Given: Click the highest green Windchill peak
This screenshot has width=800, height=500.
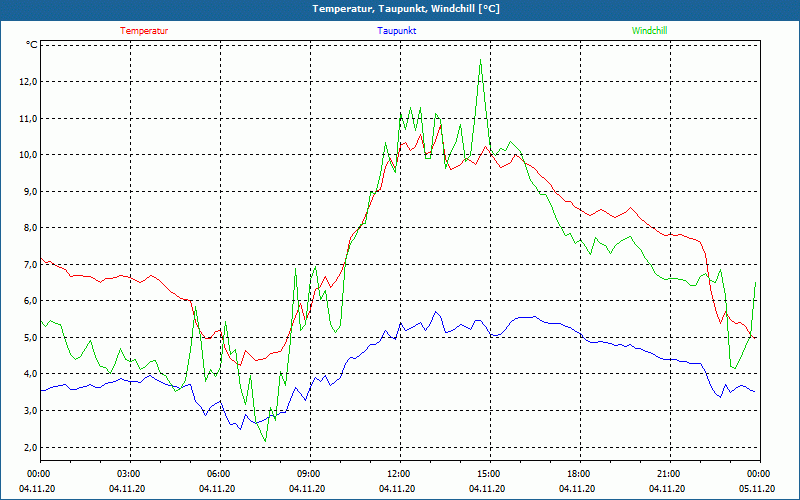Looking at the screenshot, I should [x=481, y=60].
